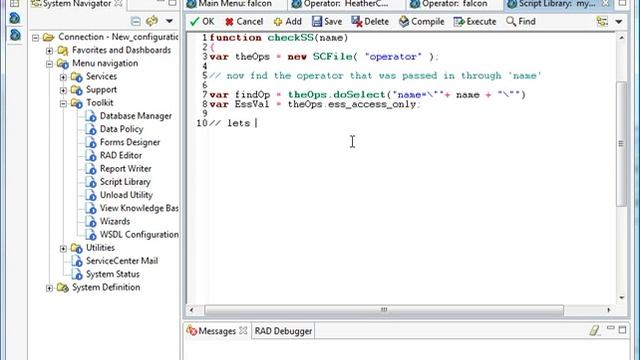This screenshot has height=360, width=640.
Task: Collapse the Toolkit folder
Action: pos(63,103)
